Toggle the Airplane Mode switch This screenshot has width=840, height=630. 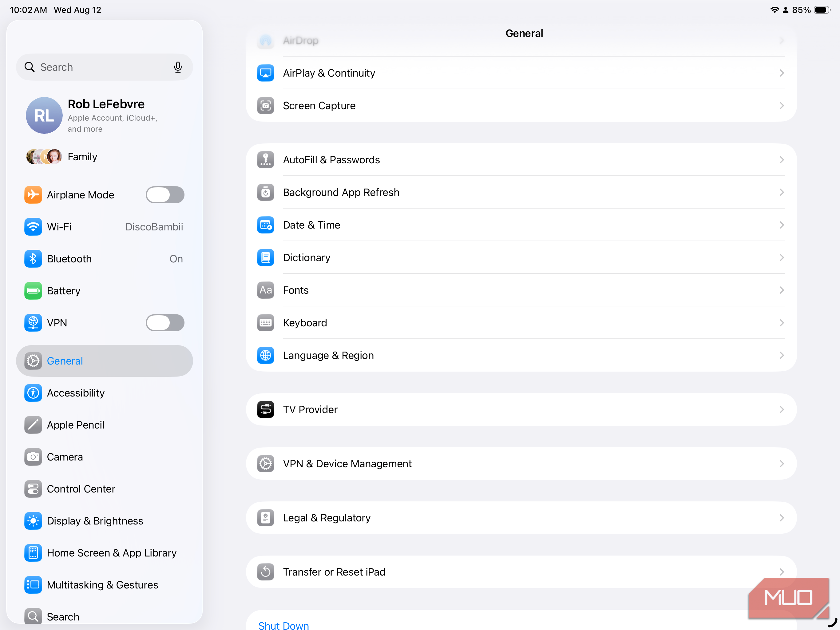[x=165, y=195]
